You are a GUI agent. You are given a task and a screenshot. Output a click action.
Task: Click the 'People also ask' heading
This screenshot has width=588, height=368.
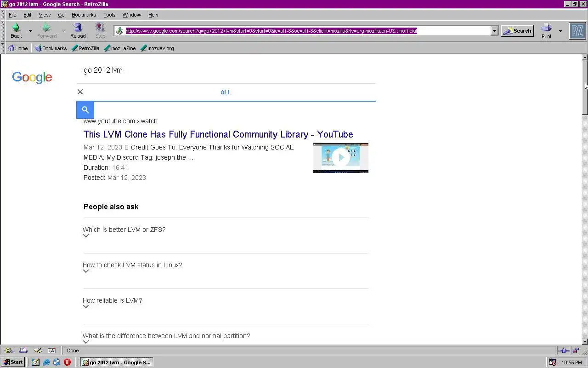coord(111,207)
